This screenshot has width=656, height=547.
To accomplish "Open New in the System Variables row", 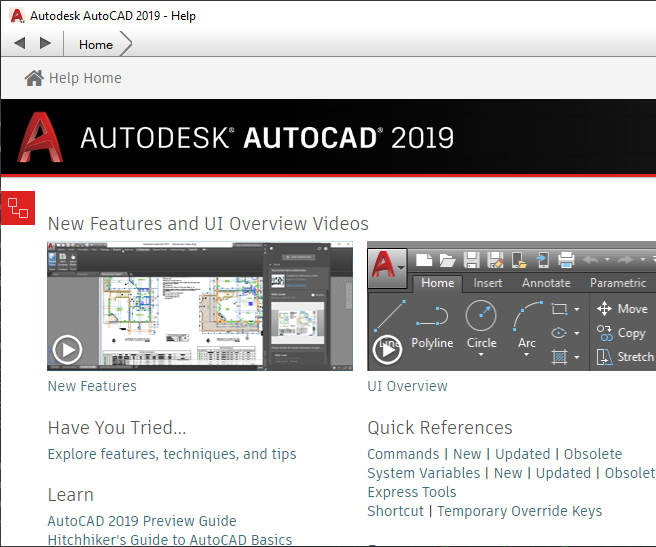I will tap(508, 473).
